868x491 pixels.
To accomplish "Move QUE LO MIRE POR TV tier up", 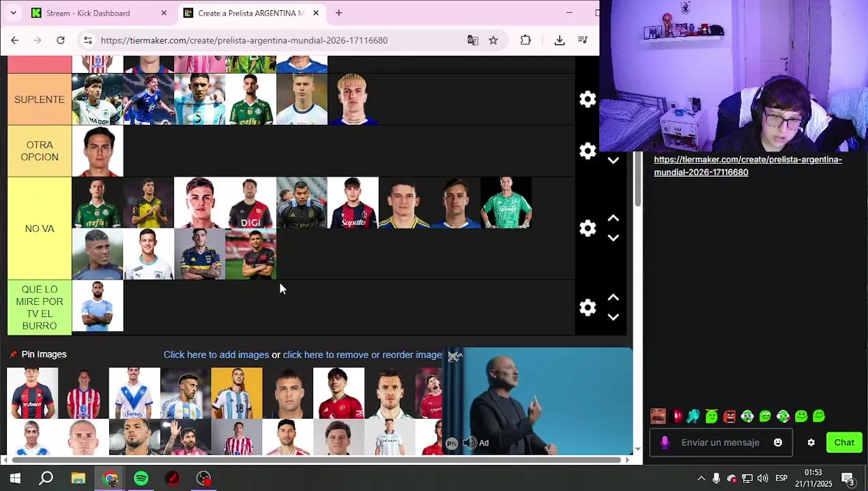I will [x=613, y=297].
